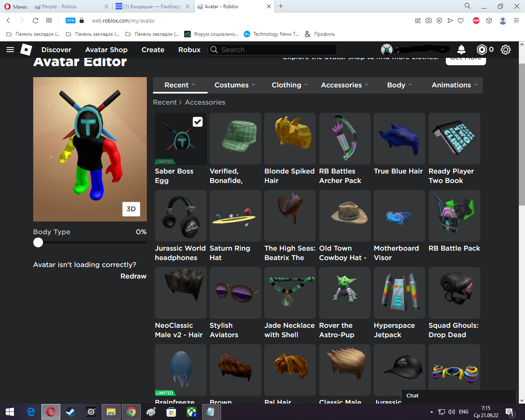Screen dimensions: 525x420
Task: Open the notifications bell
Action: click(x=461, y=50)
